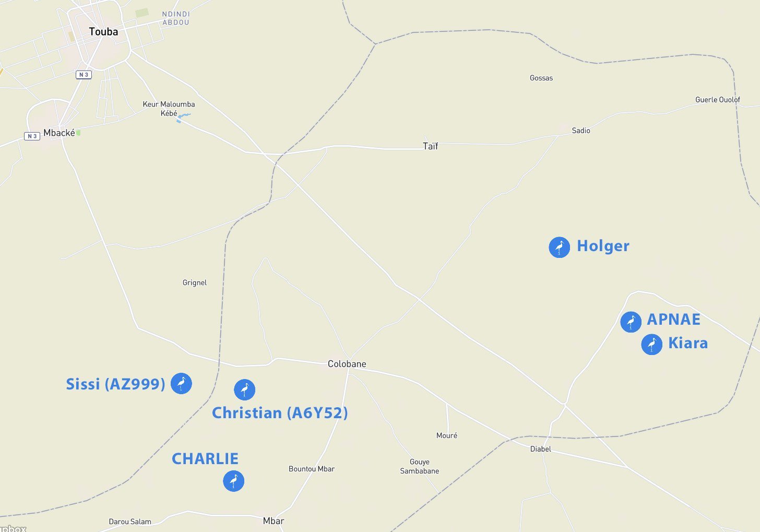This screenshot has width=760, height=532.
Task: Click the Colobane town label
Action: (x=347, y=364)
